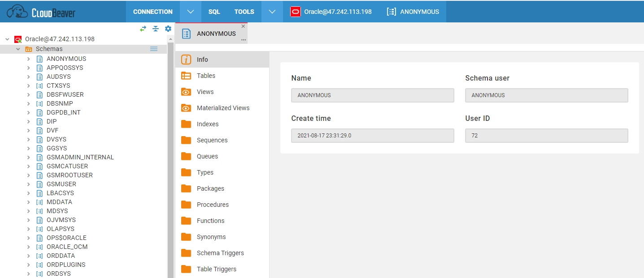
Task: Click the Oracle connection icon in toolbar
Action: point(295,12)
